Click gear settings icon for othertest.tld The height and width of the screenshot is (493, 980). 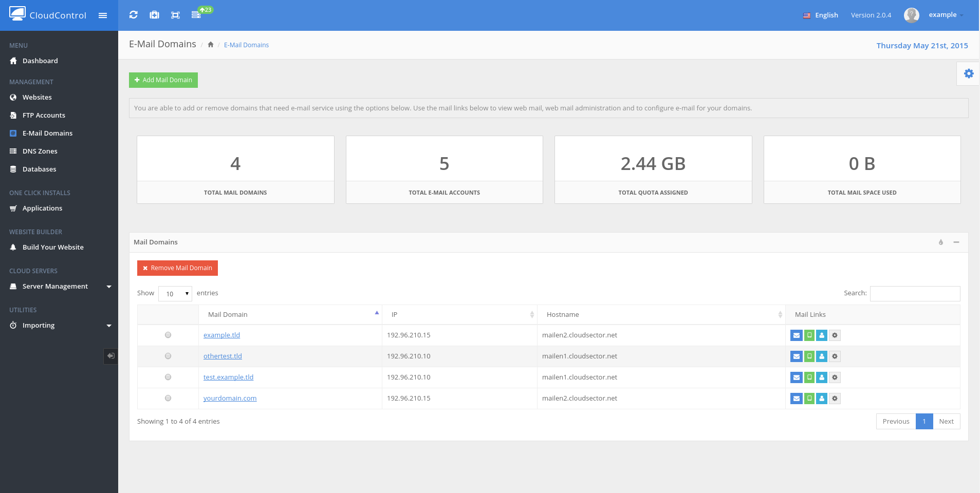point(835,356)
